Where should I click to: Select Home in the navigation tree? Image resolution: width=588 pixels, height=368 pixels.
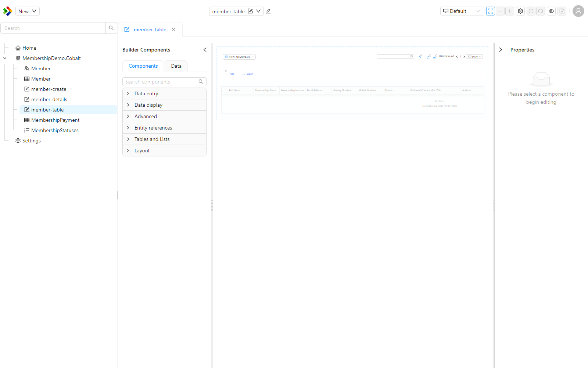[x=26, y=48]
